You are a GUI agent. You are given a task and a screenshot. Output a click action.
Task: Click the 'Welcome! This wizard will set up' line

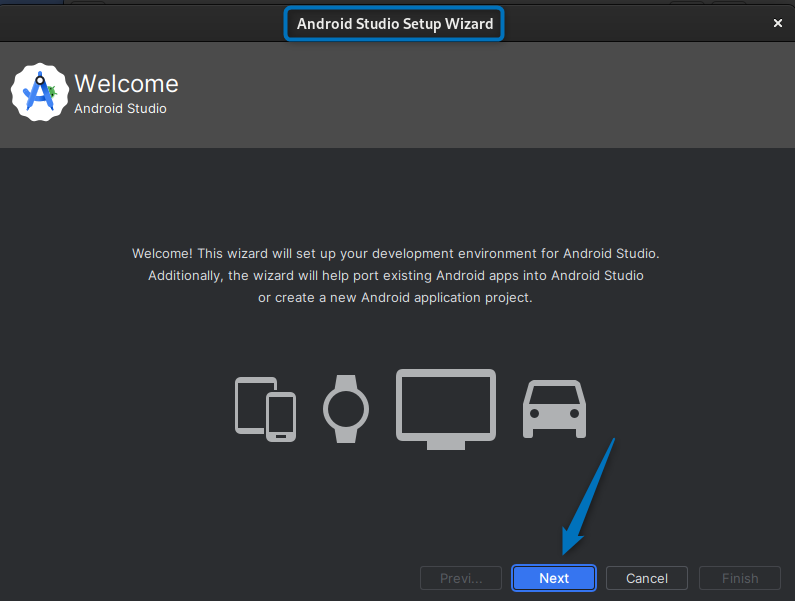point(395,254)
